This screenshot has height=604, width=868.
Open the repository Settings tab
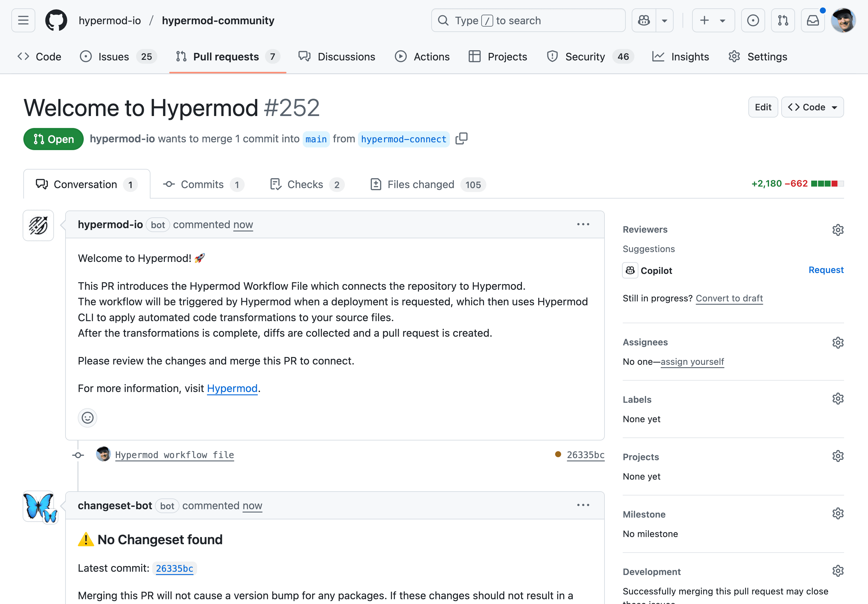click(758, 57)
